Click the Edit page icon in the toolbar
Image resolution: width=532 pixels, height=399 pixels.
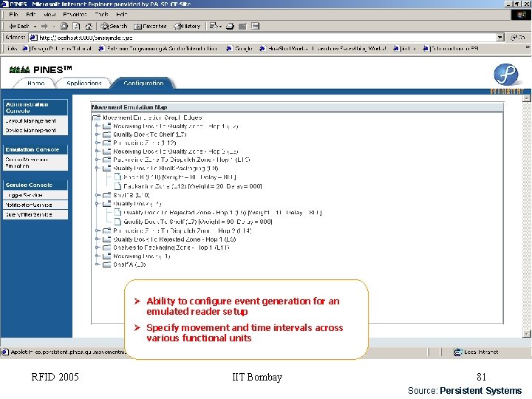(242, 26)
